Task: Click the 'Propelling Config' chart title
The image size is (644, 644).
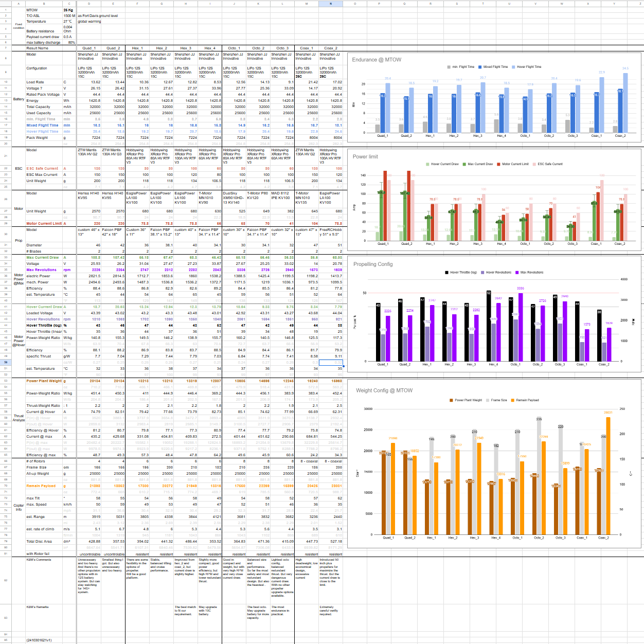Action: tap(373, 264)
